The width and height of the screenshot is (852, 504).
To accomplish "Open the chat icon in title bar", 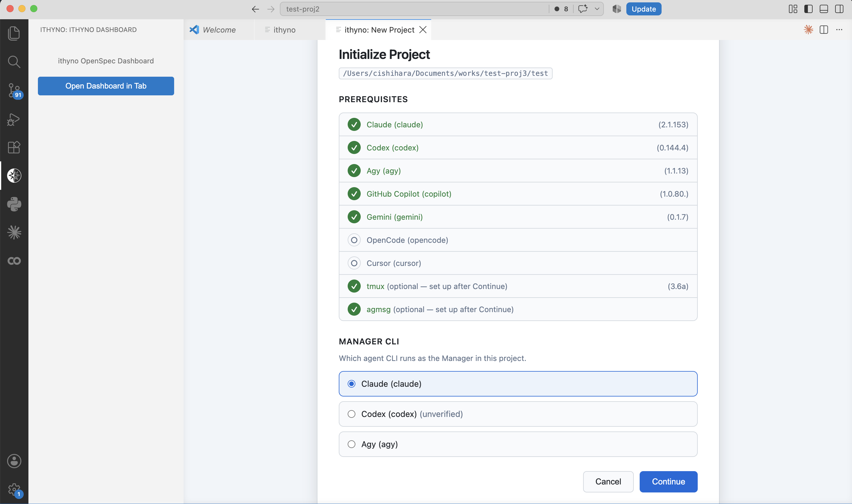I will pyautogui.click(x=583, y=9).
